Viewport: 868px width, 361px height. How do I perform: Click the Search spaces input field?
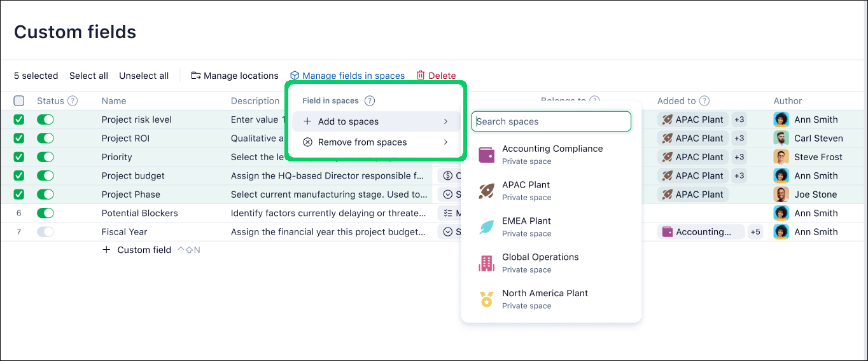pos(551,121)
